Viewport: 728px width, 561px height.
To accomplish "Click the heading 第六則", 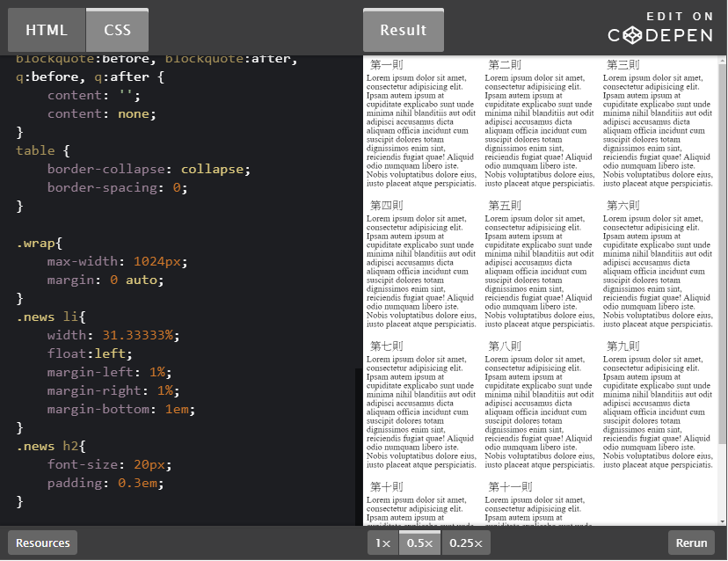I will pyautogui.click(x=623, y=205).
